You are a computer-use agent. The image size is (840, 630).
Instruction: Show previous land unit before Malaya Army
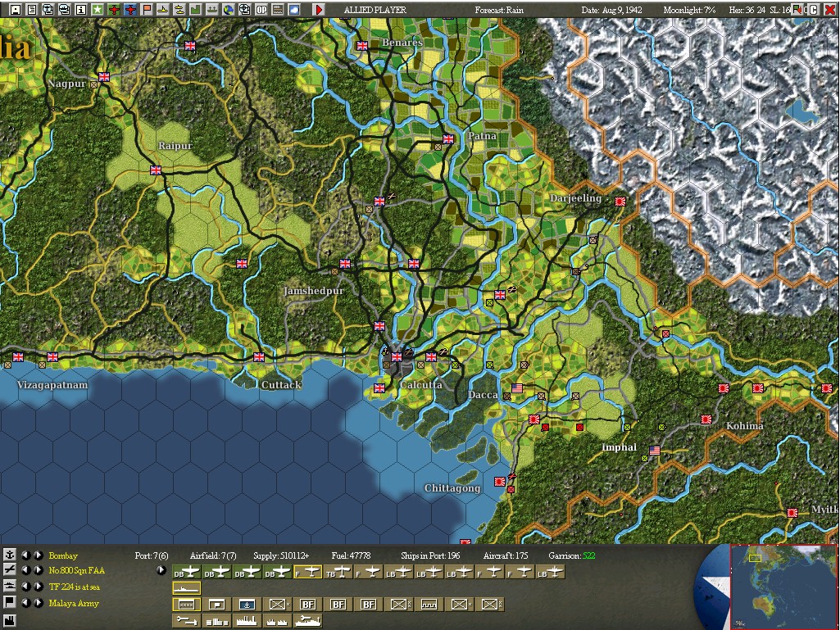pos(25,603)
